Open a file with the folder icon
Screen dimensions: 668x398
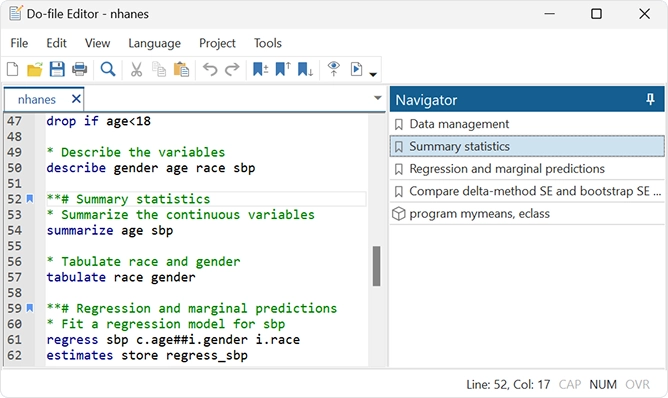pos(35,69)
